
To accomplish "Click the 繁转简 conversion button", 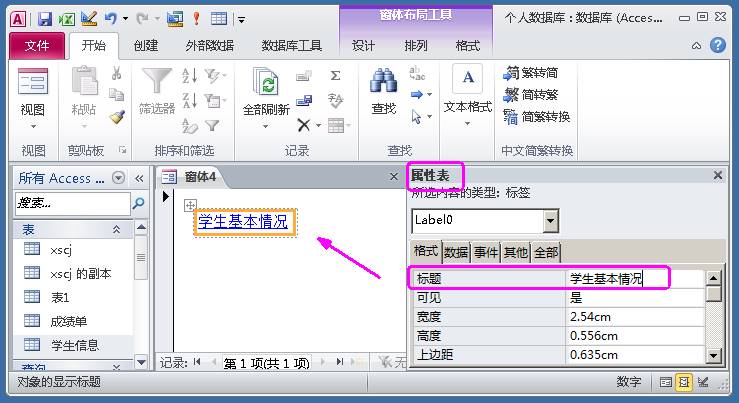I will click(x=531, y=73).
